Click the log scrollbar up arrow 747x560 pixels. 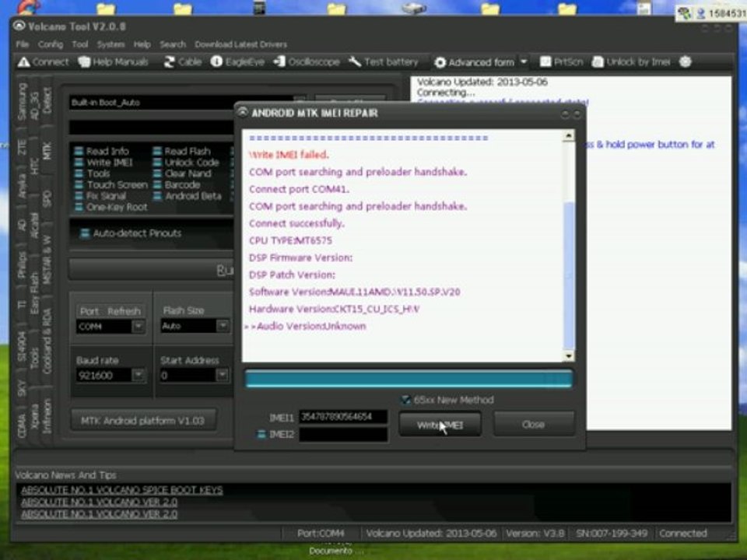click(568, 135)
